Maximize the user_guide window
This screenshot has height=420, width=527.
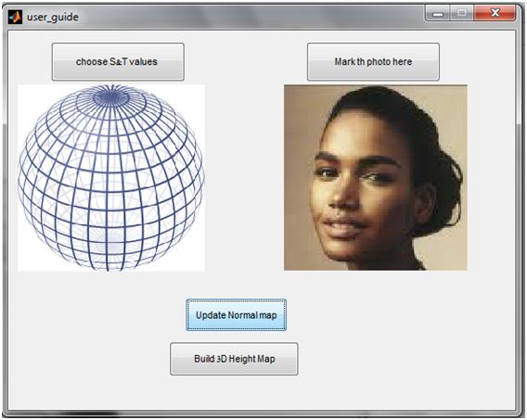[x=461, y=13]
